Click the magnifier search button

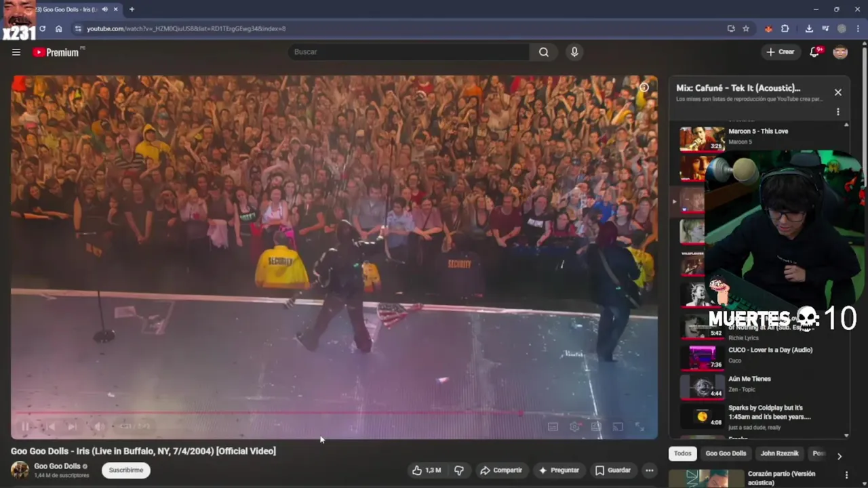pyautogui.click(x=544, y=52)
